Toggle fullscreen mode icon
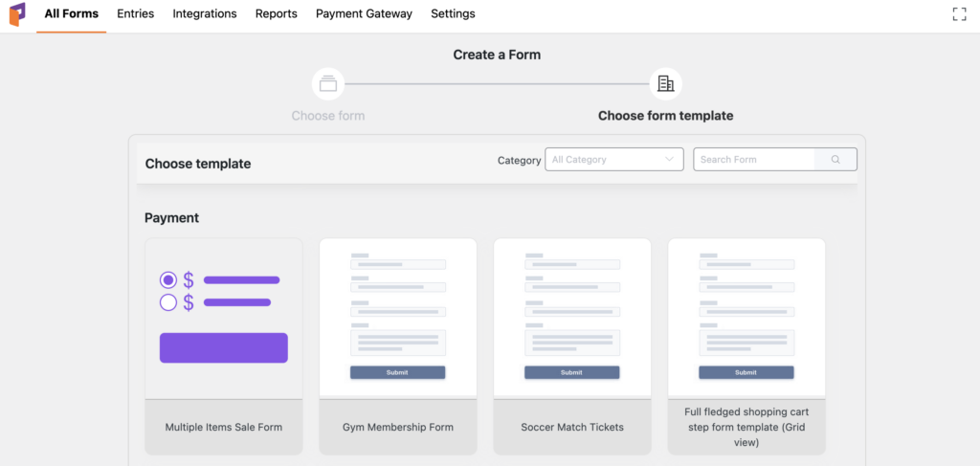 point(959,14)
